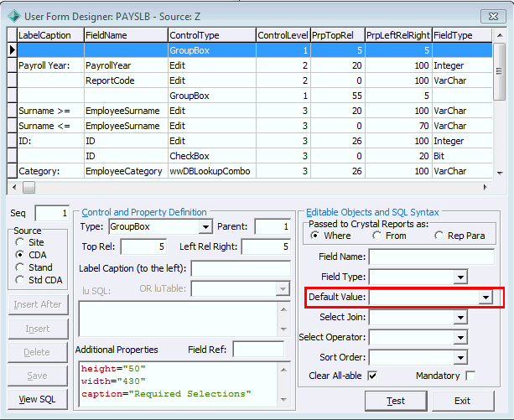Select the ID: label cell
514x420 pixels.
click(51, 141)
